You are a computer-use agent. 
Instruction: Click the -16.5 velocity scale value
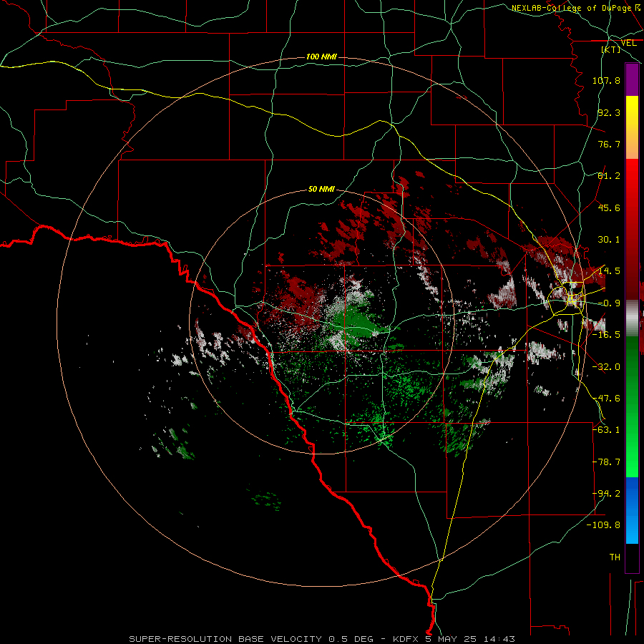tap(606, 335)
